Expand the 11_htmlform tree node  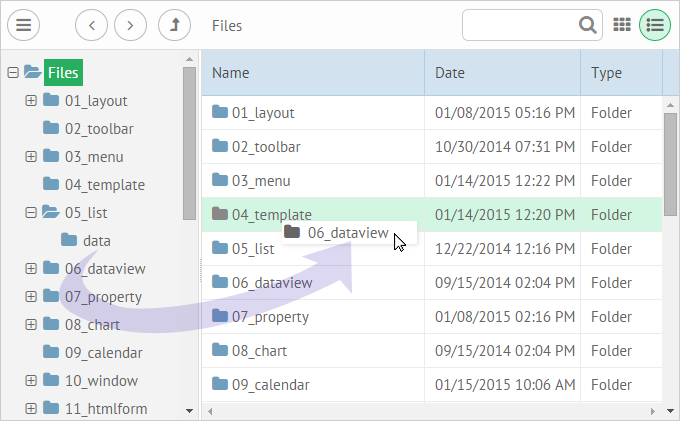31,408
